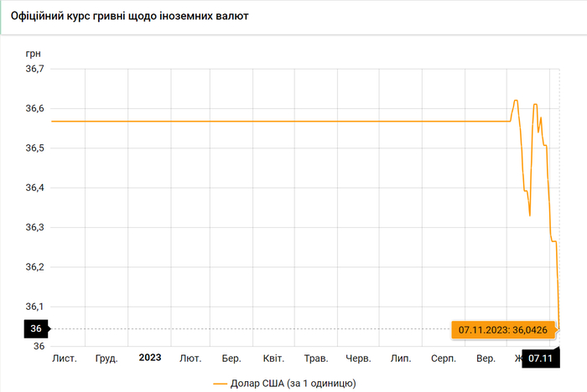Pick the Квіт. month label
Viewport: 587px width, 392px height.
(273, 358)
